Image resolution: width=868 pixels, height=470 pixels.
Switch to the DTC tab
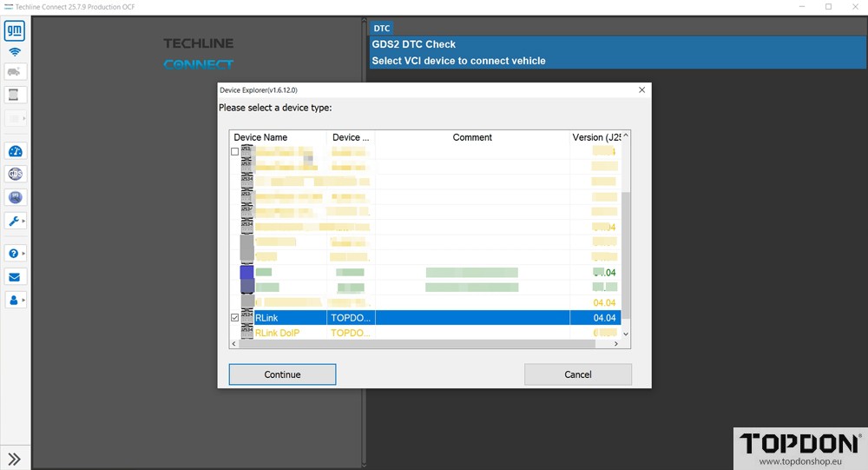pyautogui.click(x=382, y=29)
